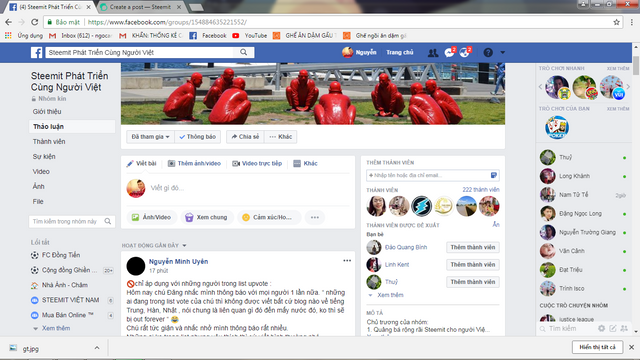The width and height of the screenshot is (640, 360).
Task: Open FC Đồng Tiền shortcut
Action: tap(61, 255)
